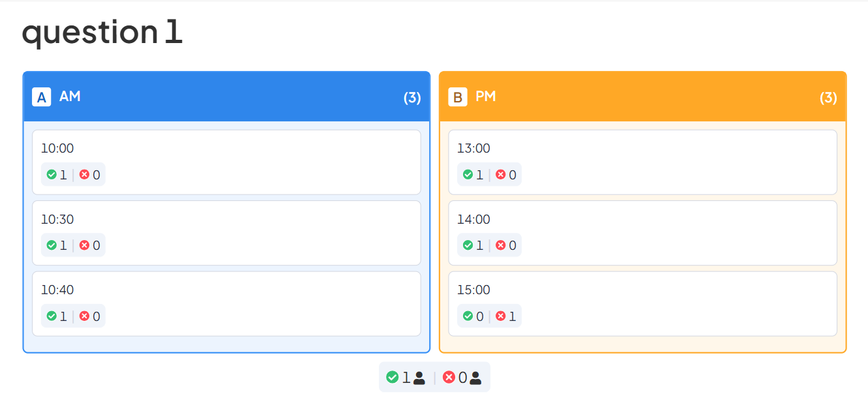Click the question 1 heading
This screenshot has width=868, height=394.
(102, 32)
